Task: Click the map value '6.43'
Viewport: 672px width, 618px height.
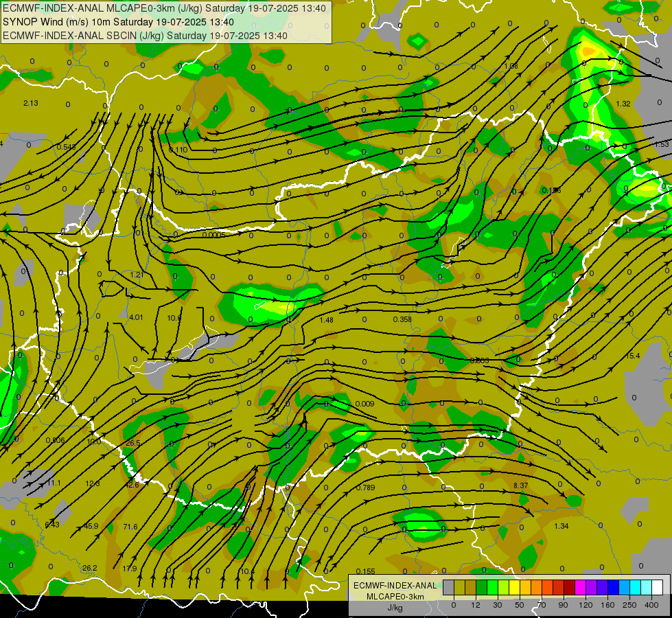Action: coord(52,525)
